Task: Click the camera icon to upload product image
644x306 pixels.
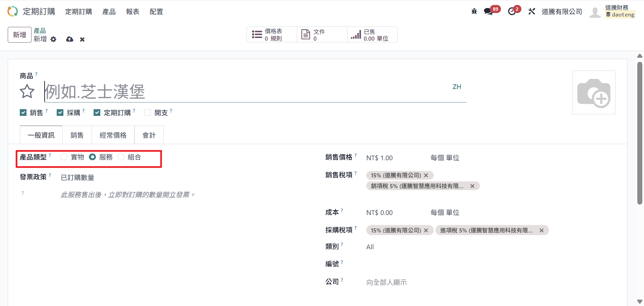Action: point(593,92)
